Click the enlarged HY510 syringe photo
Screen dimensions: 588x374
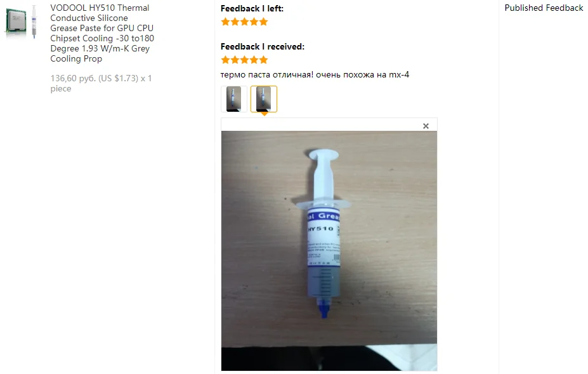tap(329, 250)
